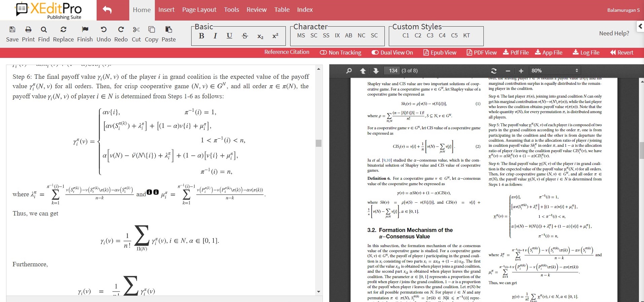
Task: Search in PDF viewer with magnifier
Action: tap(349, 71)
